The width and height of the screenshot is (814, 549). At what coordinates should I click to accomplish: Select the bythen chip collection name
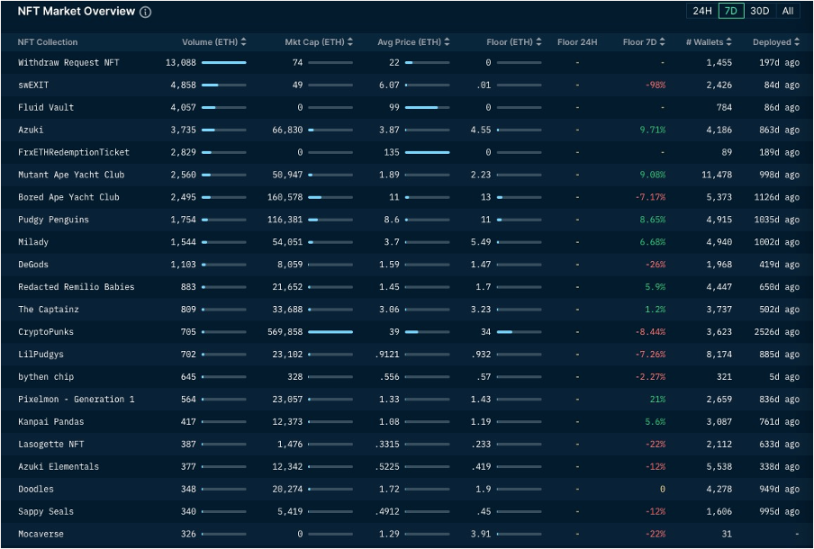tap(46, 377)
